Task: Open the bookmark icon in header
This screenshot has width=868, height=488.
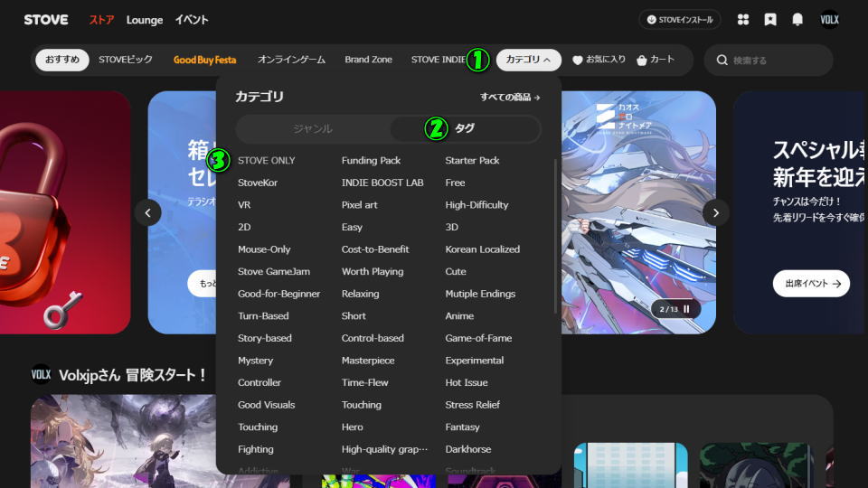Action: click(x=770, y=19)
